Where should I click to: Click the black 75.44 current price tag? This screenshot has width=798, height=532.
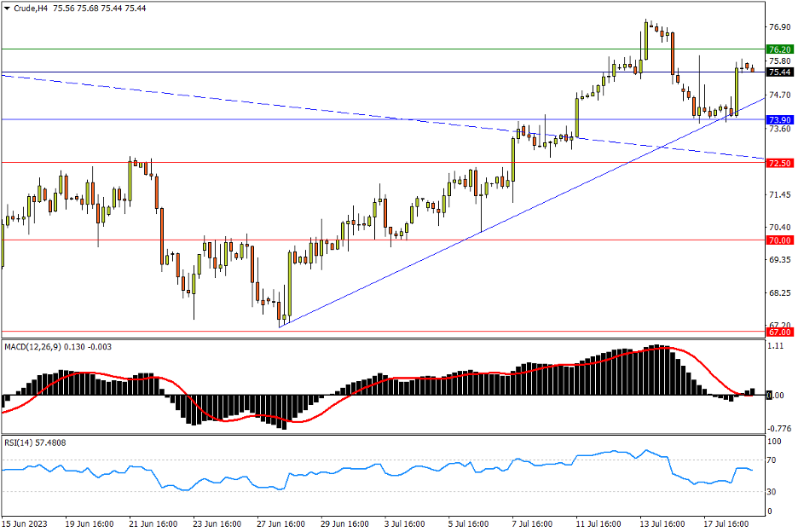coord(780,72)
